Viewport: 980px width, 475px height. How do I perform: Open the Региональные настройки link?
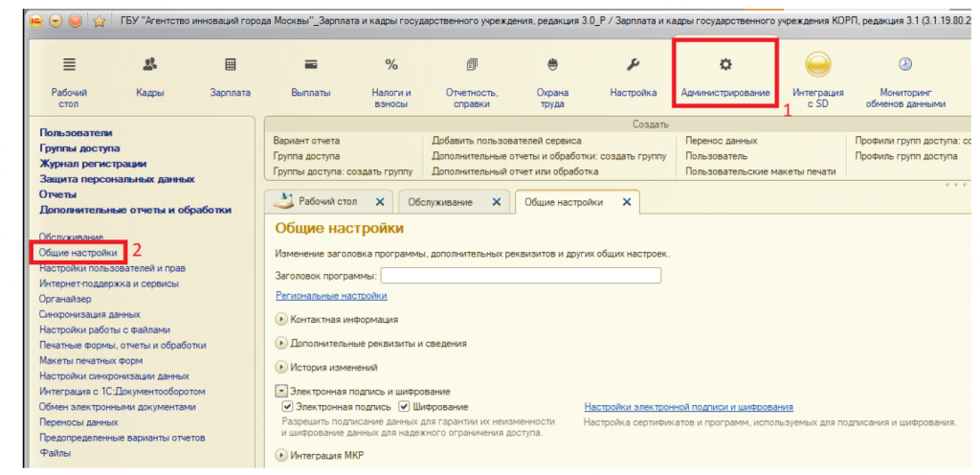point(331,297)
